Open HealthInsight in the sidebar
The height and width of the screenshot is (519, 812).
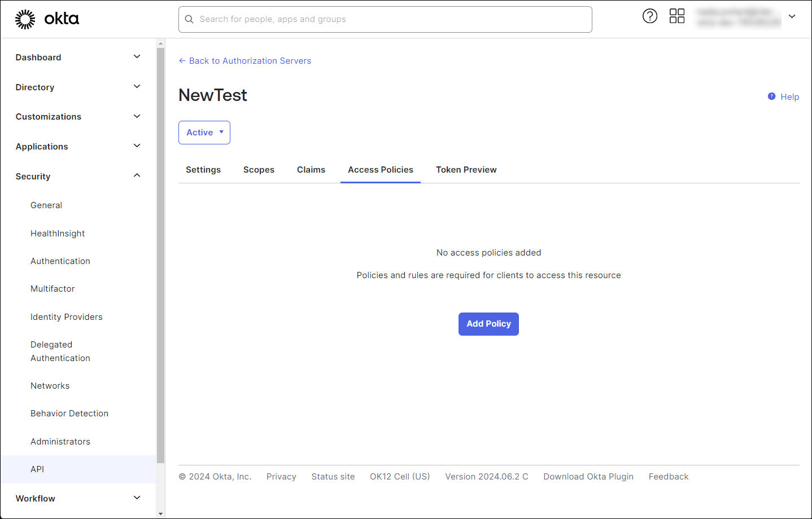(58, 234)
